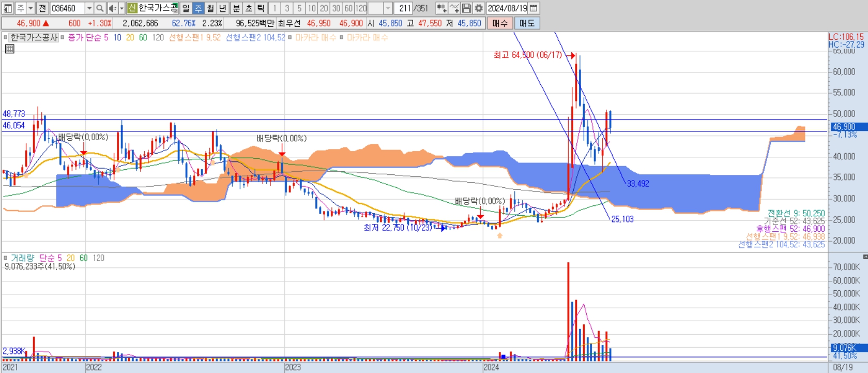Click the 25,103 trendline value label
The width and height of the screenshot is (868, 373).
point(622,219)
